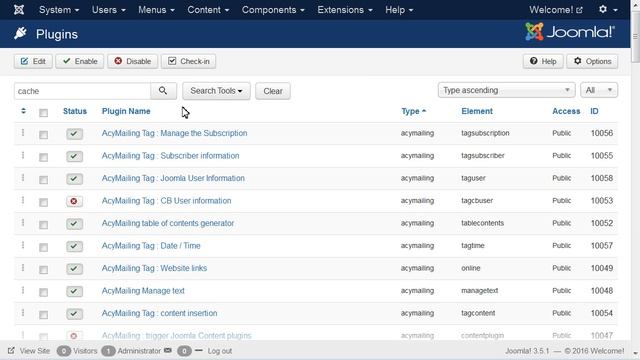Click drag handle for content insertion row

pyautogui.click(x=23, y=313)
